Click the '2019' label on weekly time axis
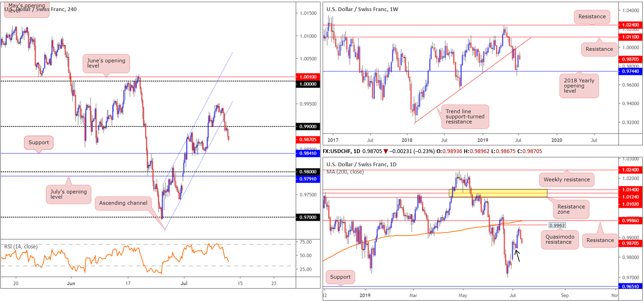This screenshot has height=301, width=644. pos(482,140)
